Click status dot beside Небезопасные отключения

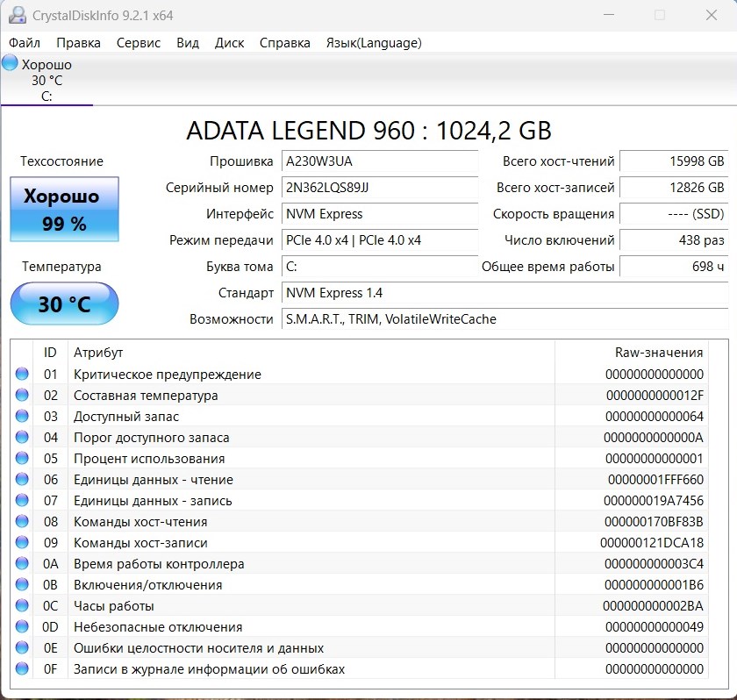(x=22, y=627)
